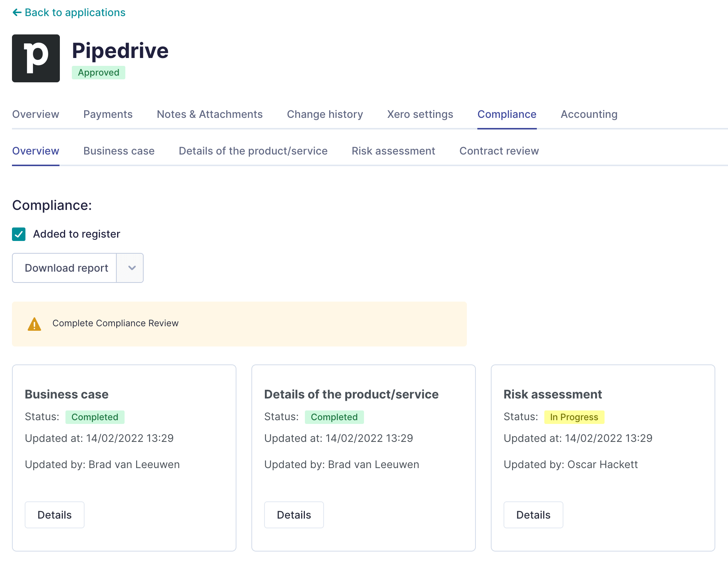Click the warning triangle in the compliance banner
This screenshot has width=728, height=562.
34,323
